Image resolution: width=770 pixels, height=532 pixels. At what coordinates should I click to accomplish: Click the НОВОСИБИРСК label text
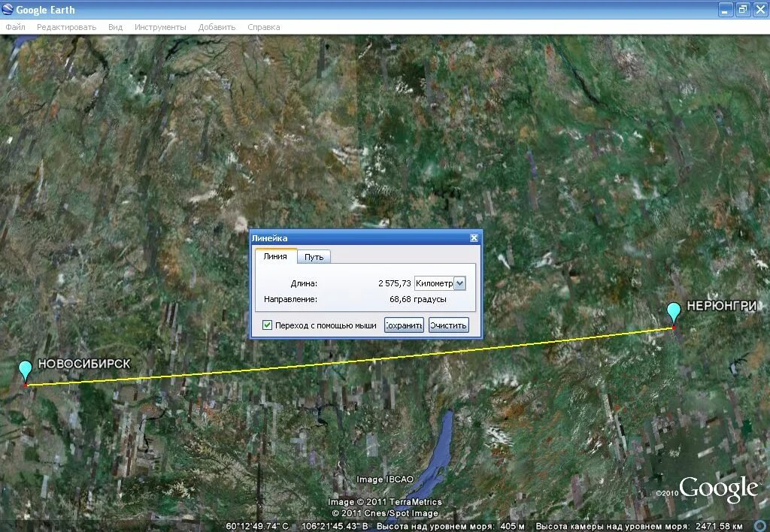tap(84, 364)
